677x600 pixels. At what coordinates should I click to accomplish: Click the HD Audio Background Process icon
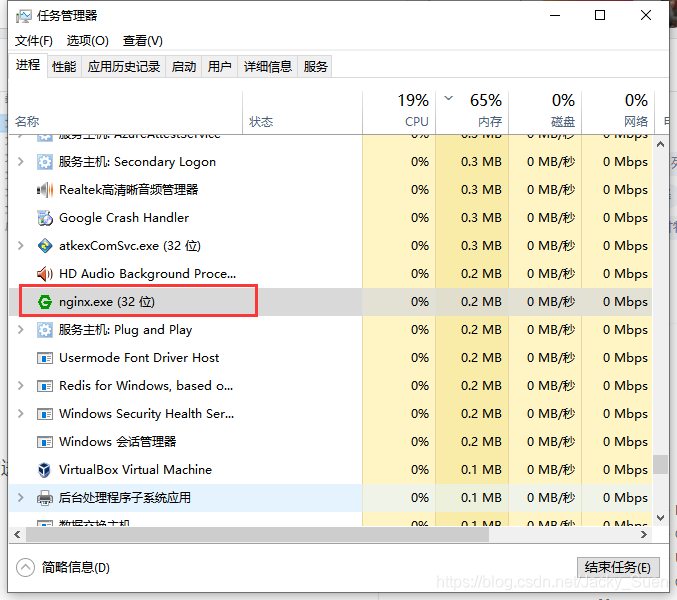(x=45, y=274)
